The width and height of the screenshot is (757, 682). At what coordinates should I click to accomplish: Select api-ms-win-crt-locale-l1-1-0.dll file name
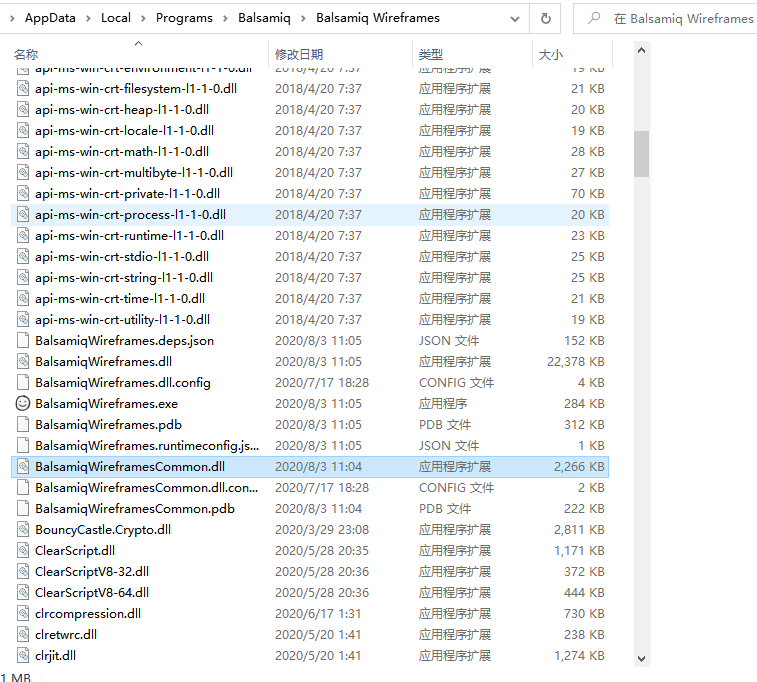(x=125, y=130)
